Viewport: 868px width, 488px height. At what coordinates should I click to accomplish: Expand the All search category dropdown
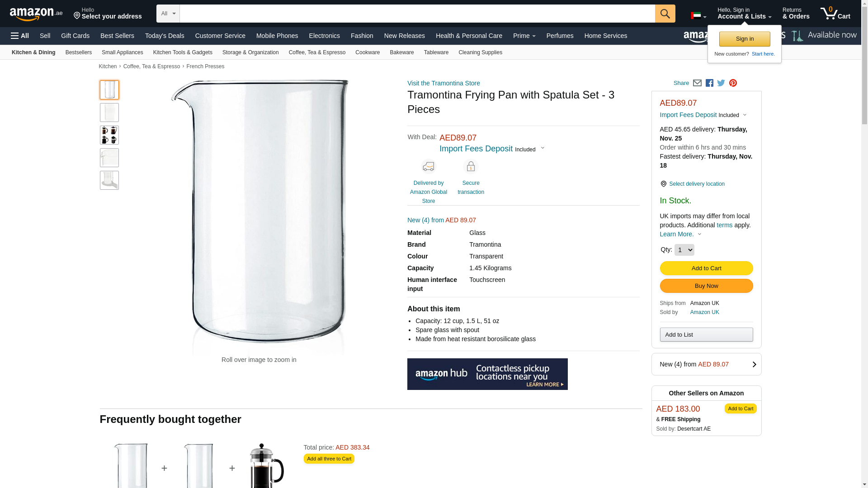coord(168,14)
